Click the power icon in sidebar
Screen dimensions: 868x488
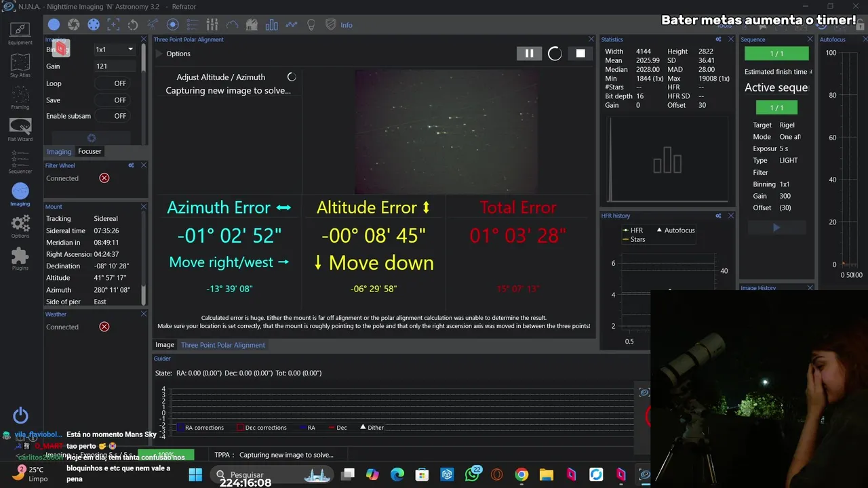click(20, 415)
